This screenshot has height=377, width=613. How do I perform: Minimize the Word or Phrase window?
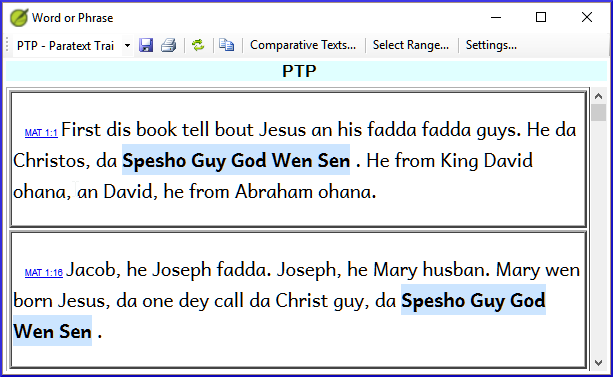click(496, 17)
